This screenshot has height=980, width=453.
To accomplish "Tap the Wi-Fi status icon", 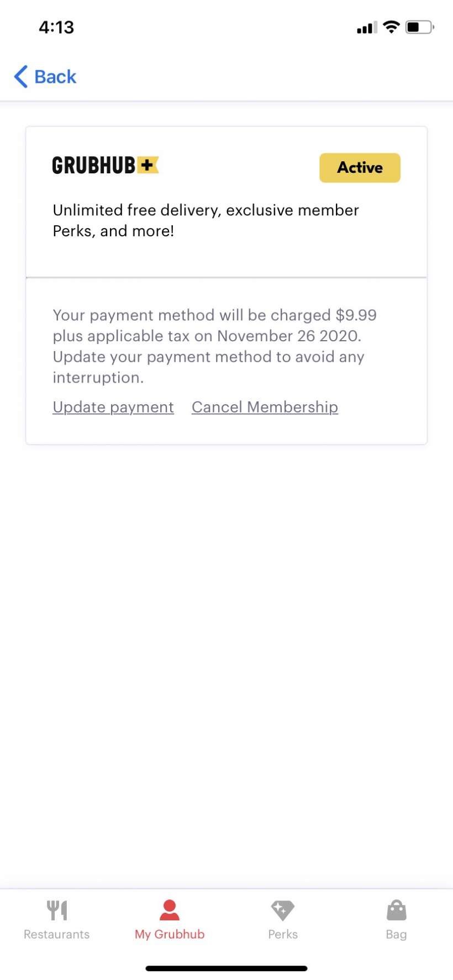I will [391, 27].
